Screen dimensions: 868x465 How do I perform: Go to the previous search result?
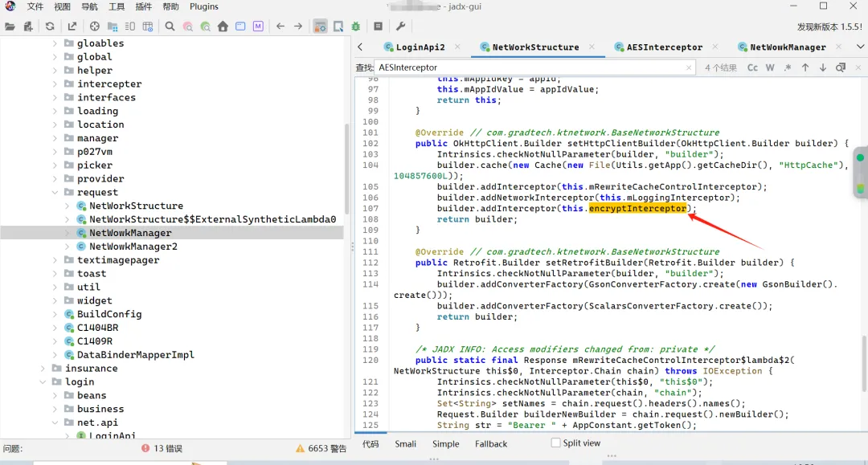coord(805,67)
